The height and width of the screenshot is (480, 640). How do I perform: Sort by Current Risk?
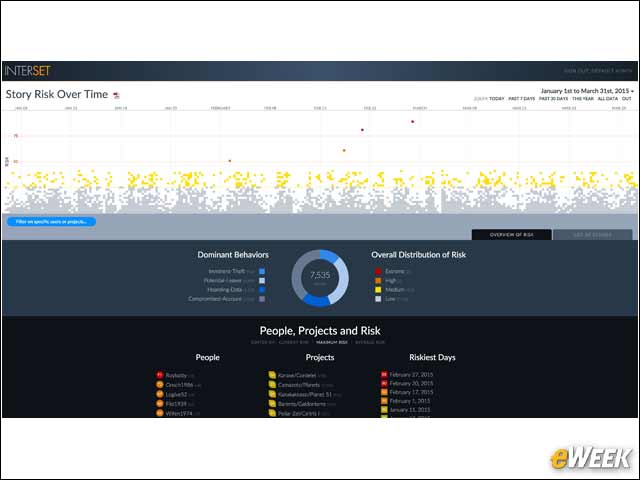pos(294,342)
